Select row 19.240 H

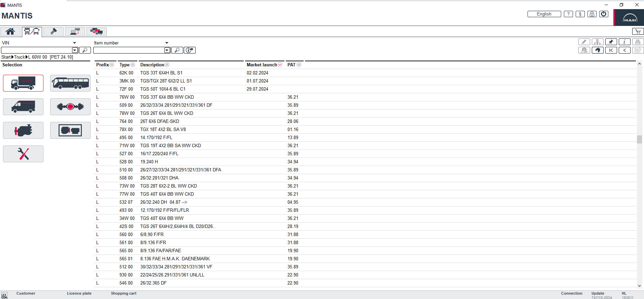[365, 162]
